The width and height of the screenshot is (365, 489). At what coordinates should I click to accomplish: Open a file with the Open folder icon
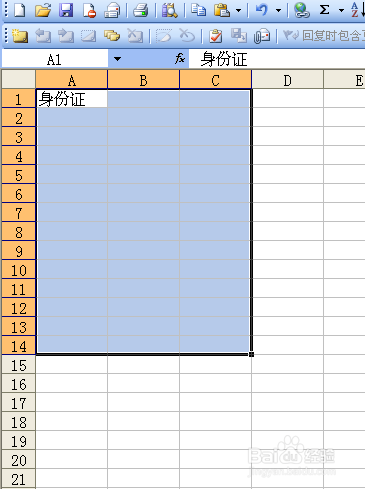[43, 10]
